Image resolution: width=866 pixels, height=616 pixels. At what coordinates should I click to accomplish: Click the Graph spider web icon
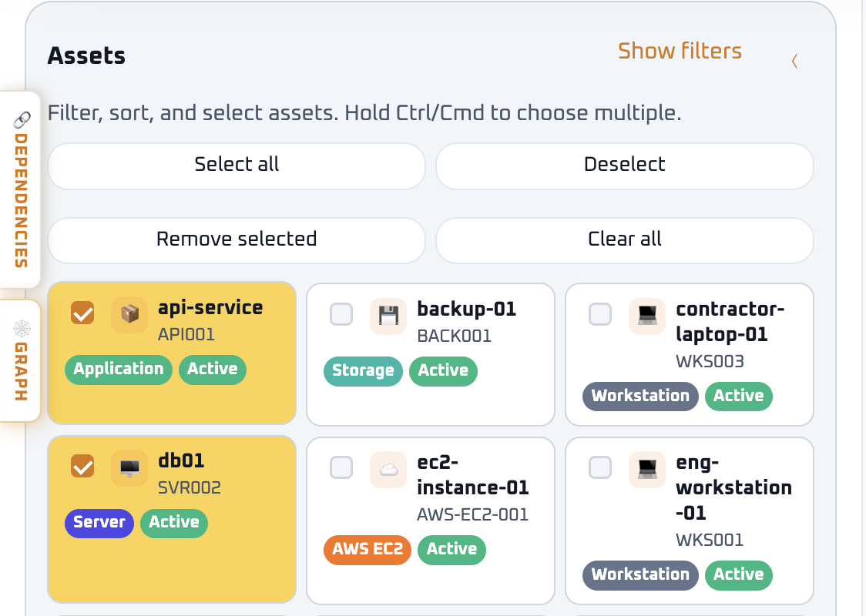click(x=22, y=329)
